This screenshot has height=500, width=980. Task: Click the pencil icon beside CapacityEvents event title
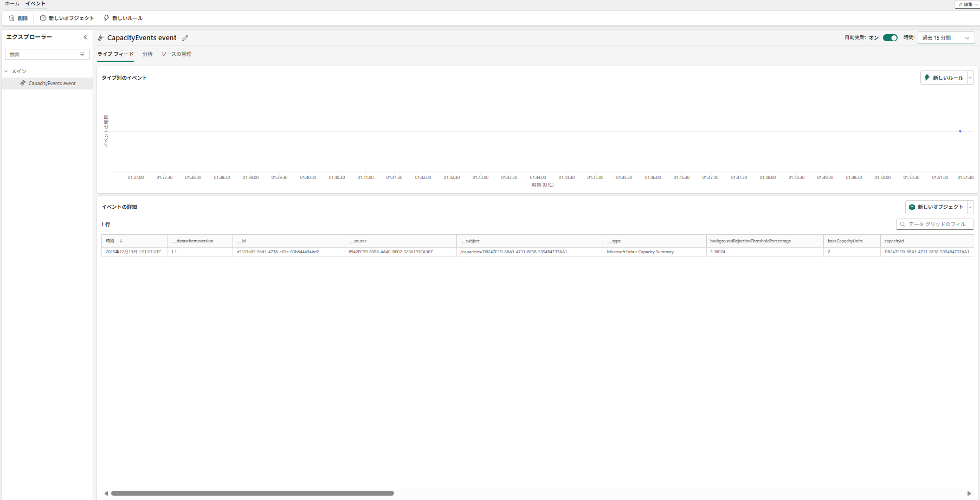click(x=185, y=37)
